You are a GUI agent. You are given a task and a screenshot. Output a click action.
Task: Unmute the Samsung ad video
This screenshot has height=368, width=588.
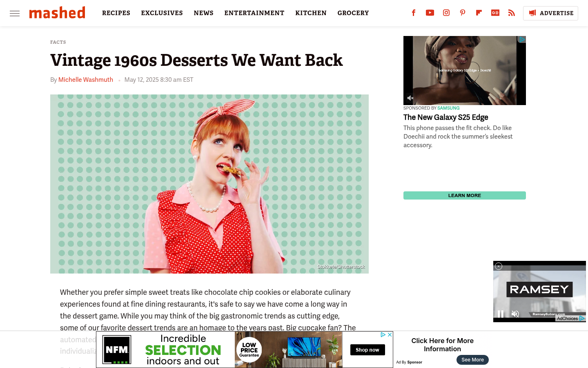click(410, 98)
